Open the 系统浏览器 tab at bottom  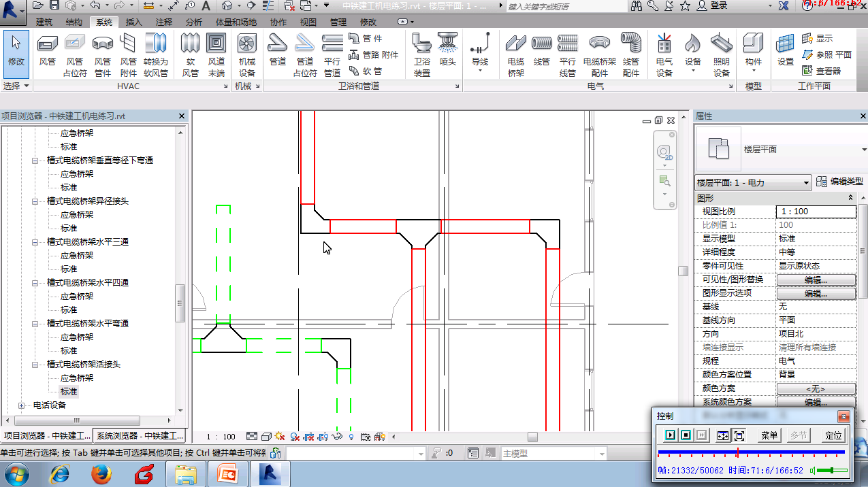pos(140,436)
